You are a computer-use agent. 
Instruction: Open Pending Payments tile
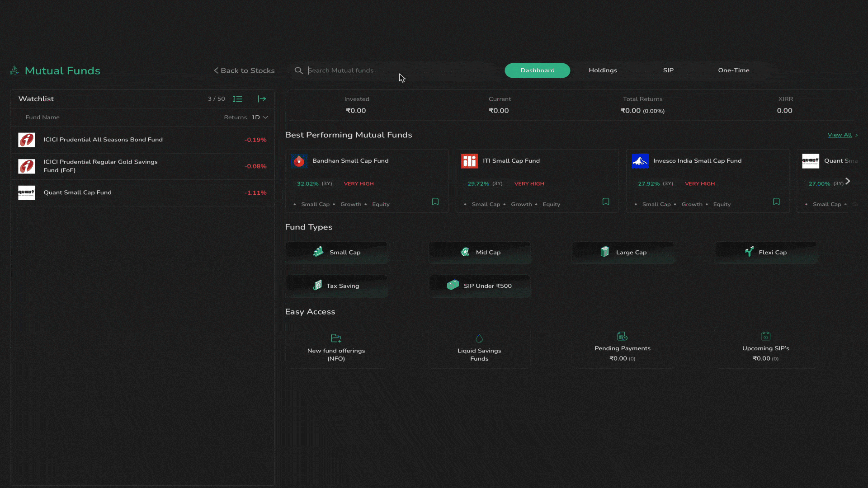click(622, 347)
